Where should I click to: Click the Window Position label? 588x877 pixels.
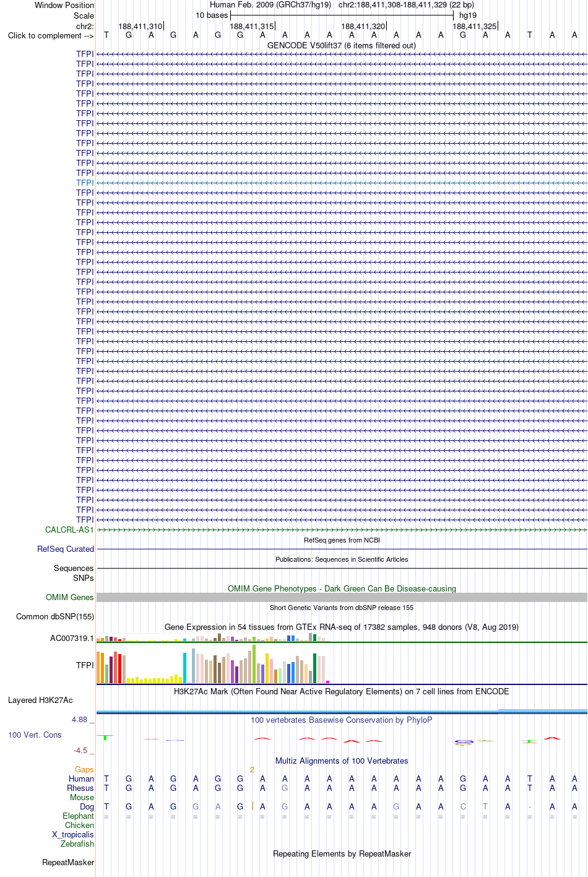(x=64, y=5)
